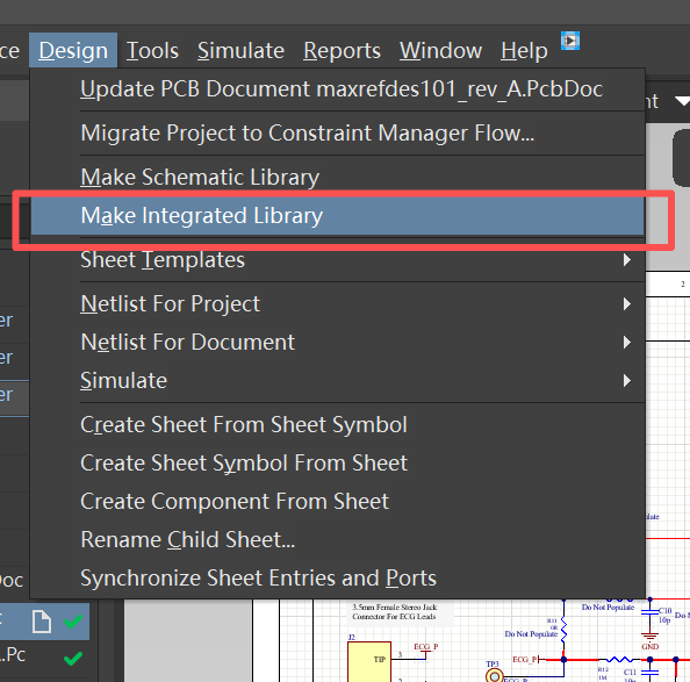
Task: Open the Help menu
Action: click(x=524, y=51)
